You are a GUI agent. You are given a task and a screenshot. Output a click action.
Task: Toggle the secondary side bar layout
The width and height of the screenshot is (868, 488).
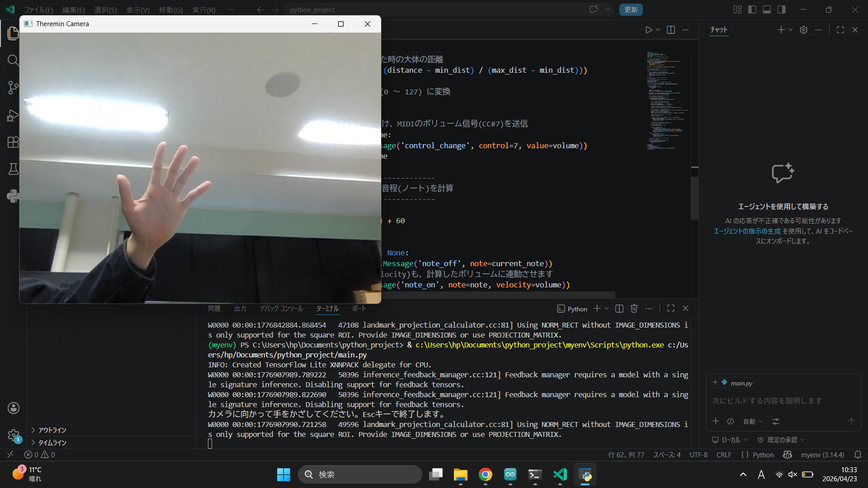[781, 9]
